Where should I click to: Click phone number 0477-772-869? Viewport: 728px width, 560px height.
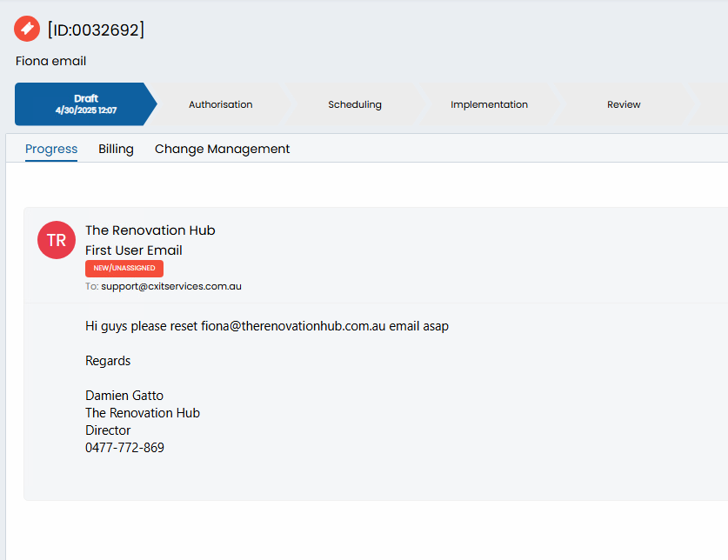(x=125, y=448)
